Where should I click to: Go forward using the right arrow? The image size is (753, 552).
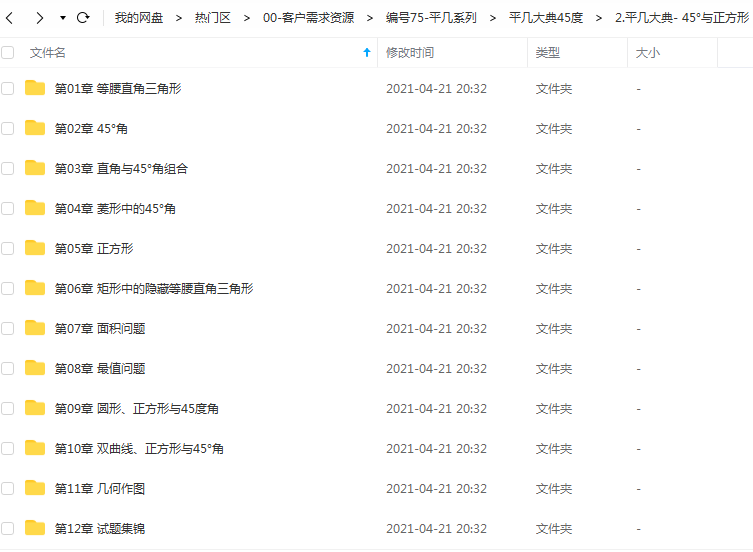(39, 18)
